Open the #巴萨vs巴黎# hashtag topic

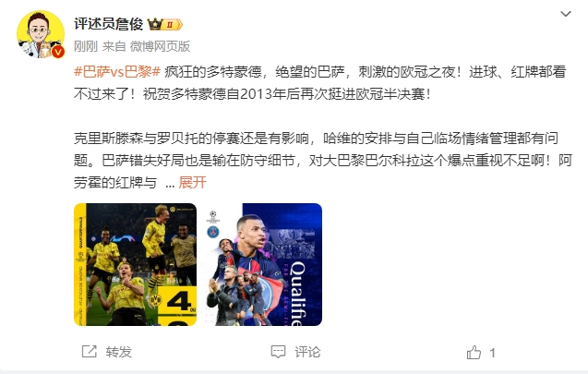coord(117,71)
